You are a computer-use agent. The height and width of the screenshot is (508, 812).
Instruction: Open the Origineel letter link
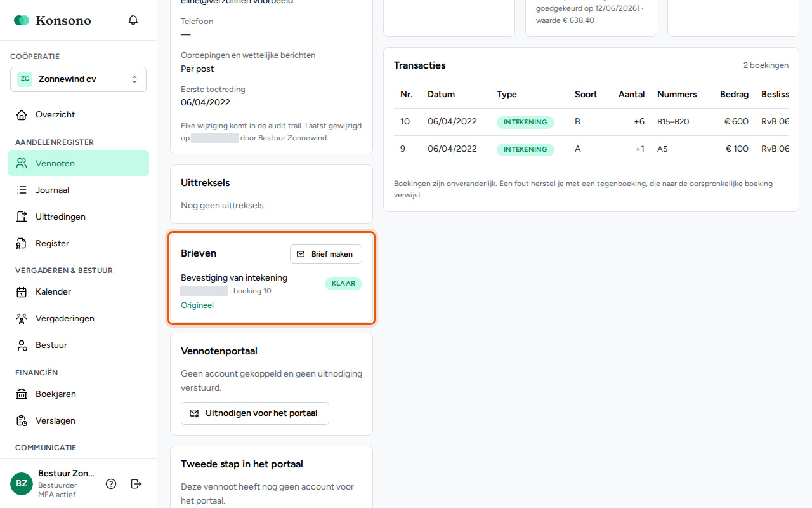pos(197,305)
